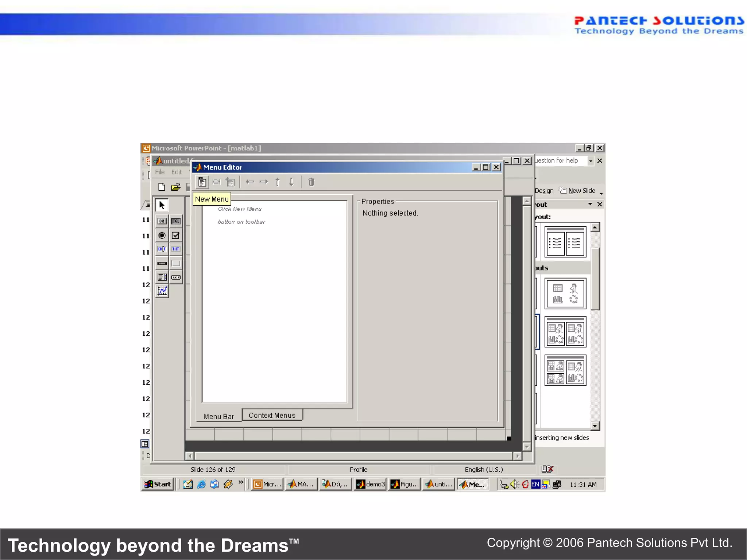
Task: Click the New Context Menu icon
Action: click(x=230, y=182)
